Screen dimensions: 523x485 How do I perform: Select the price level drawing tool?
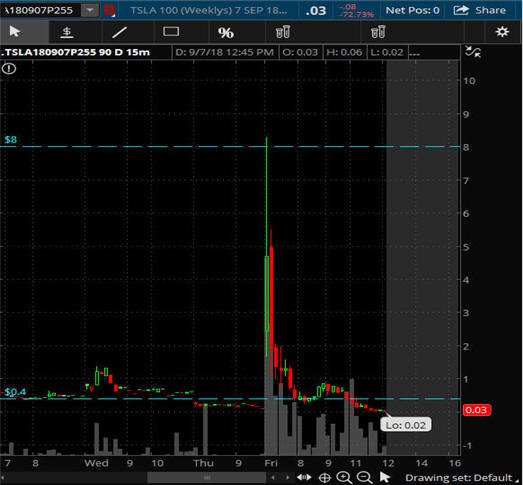click(67, 32)
